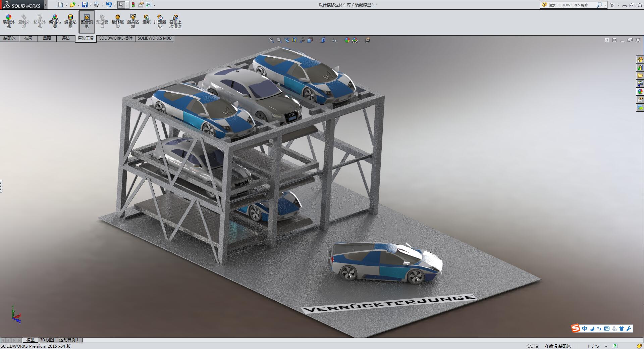This screenshot has width=644, height=349.
Task: Open the Hide/Show Items glasses icon
Action: click(x=334, y=40)
